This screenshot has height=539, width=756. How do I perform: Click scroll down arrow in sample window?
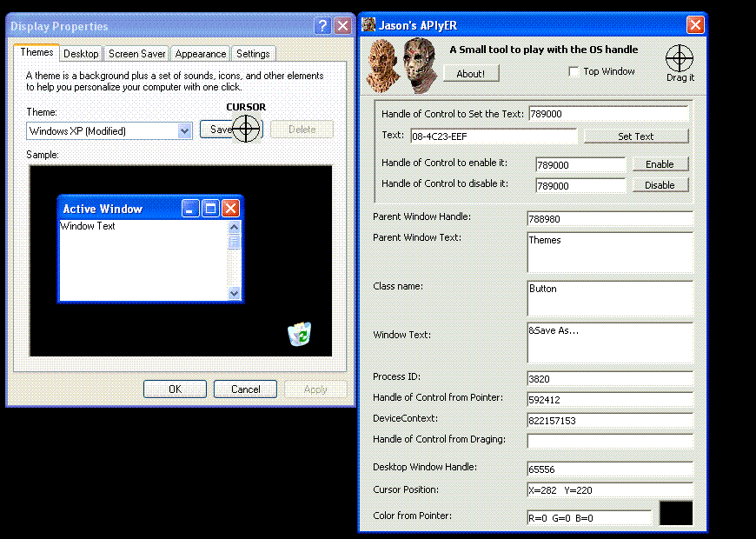click(234, 294)
